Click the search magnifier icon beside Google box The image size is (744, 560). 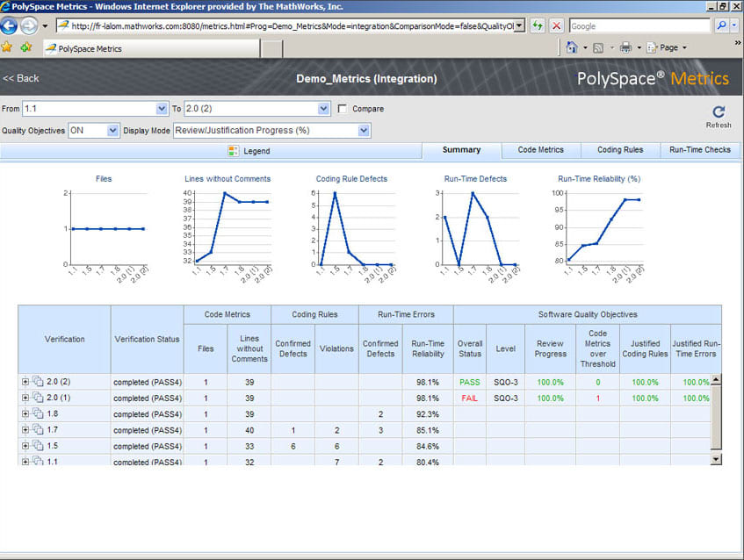coord(722,25)
